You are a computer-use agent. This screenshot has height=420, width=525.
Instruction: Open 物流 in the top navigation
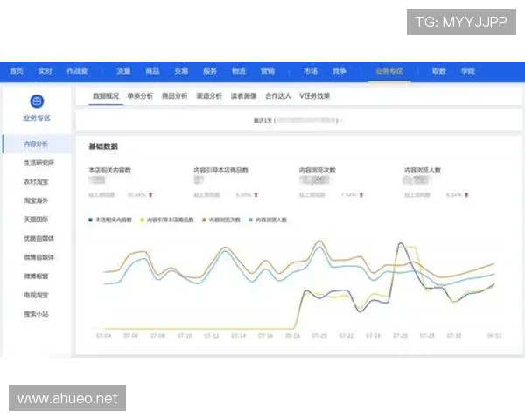point(239,72)
